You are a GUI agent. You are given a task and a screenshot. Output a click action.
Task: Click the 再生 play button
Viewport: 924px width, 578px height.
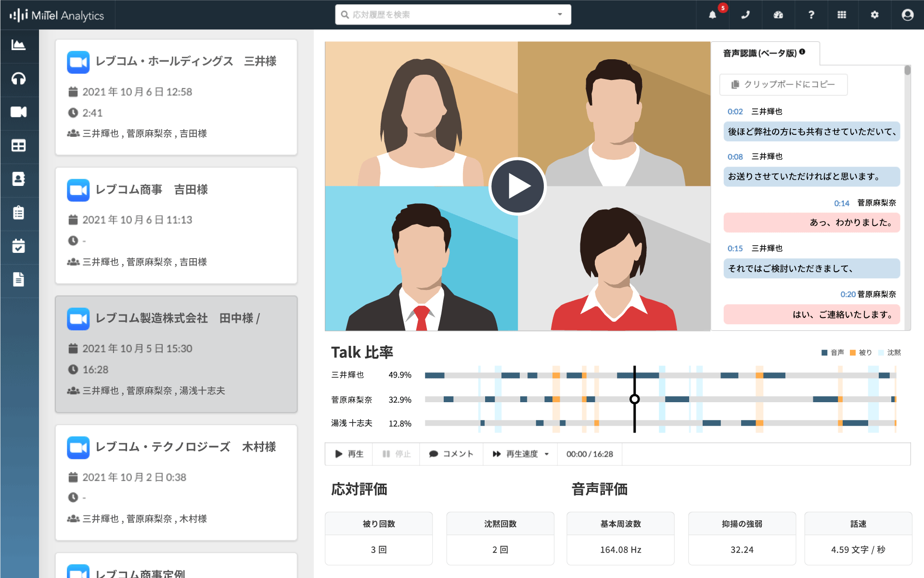coord(349,454)
